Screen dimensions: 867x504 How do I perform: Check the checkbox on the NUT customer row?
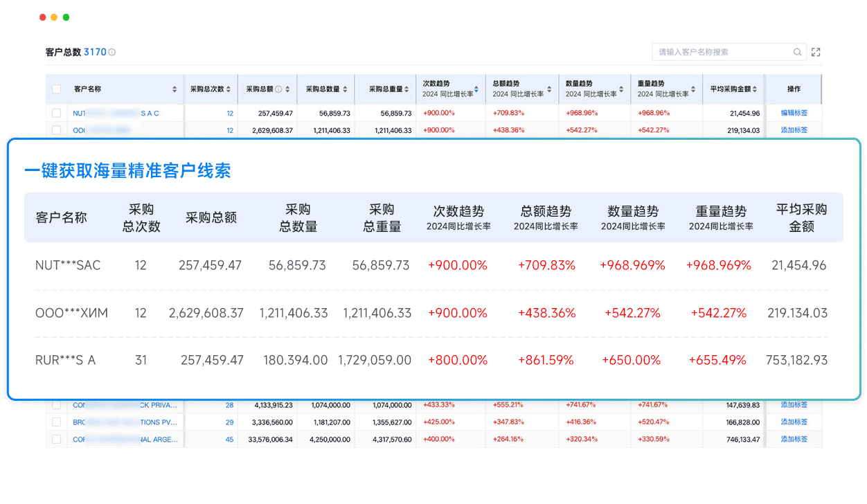tap(56, 111)
